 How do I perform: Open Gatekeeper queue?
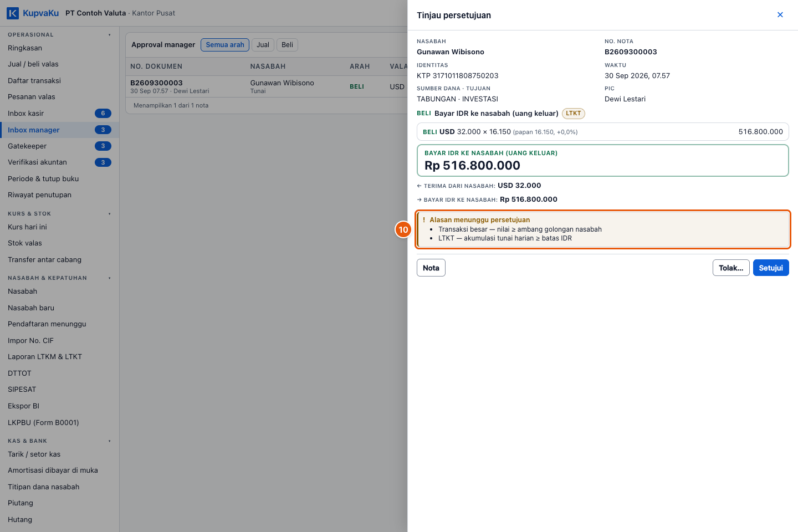coord(59,146)
